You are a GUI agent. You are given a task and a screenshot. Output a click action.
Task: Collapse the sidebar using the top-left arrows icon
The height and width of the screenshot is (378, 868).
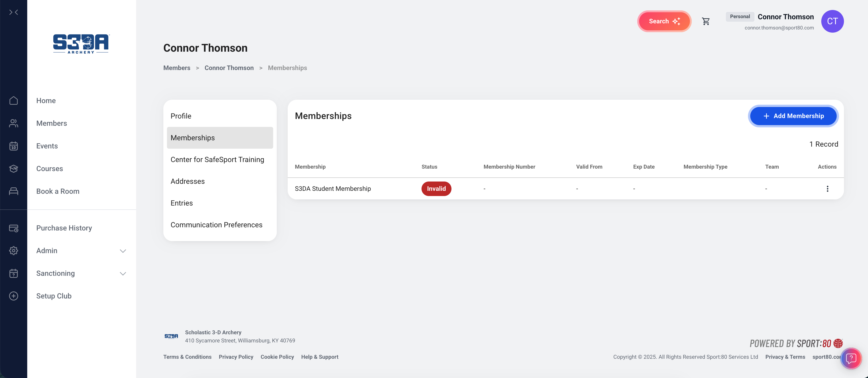[13, 12]
